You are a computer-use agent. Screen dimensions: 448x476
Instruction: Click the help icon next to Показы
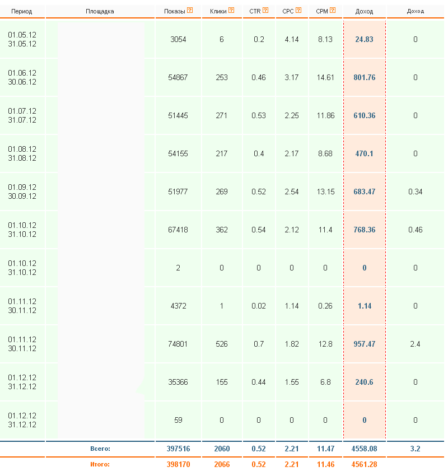pyautogui.click(x=190, y=10)
